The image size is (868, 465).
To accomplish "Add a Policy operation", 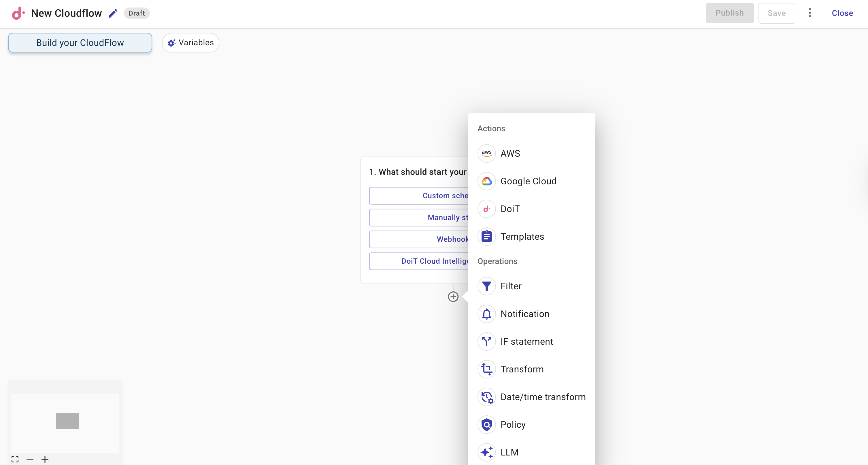I will 512,425.
